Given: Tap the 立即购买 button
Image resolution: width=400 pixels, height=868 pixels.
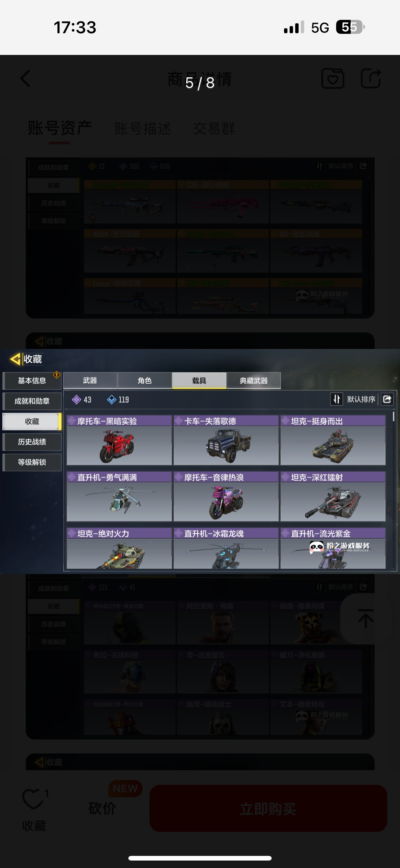Looking at the screenshot, I should (x=268, y=808).
